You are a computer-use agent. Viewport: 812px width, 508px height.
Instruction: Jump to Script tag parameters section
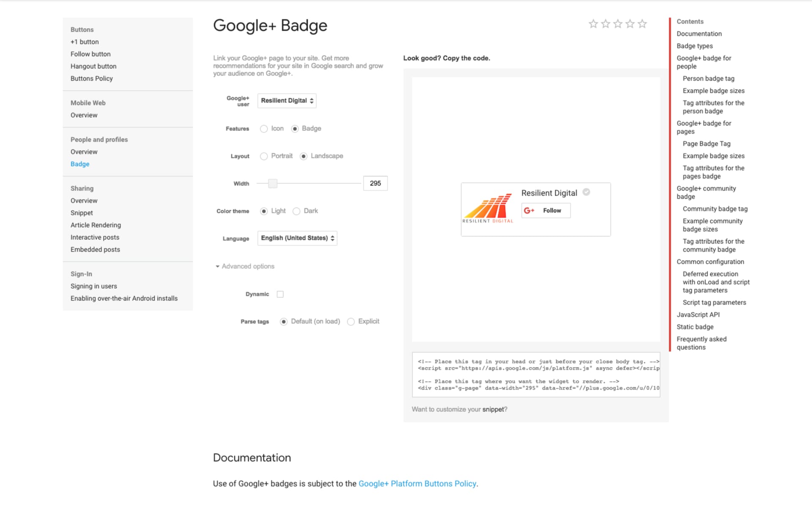click(714, 303)
